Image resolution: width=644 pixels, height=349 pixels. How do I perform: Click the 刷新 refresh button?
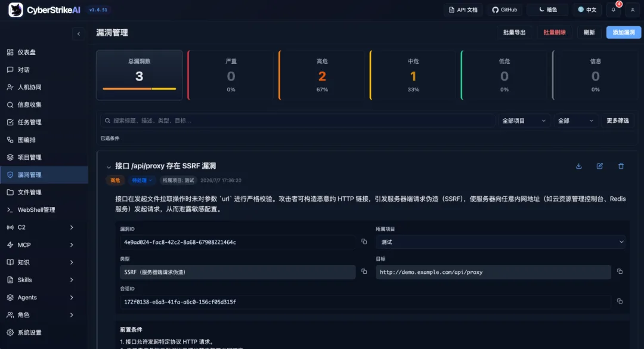click(x=589, y=32)
